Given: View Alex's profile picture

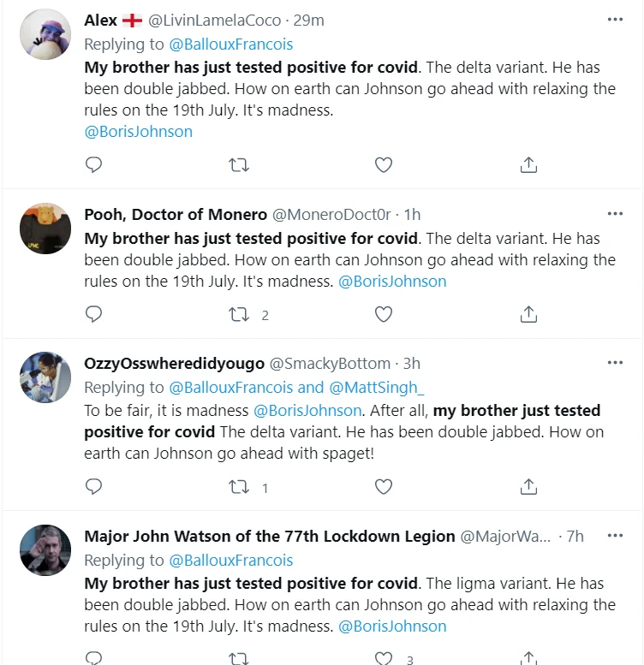Looking at the screenshot, I should (45, 34).
